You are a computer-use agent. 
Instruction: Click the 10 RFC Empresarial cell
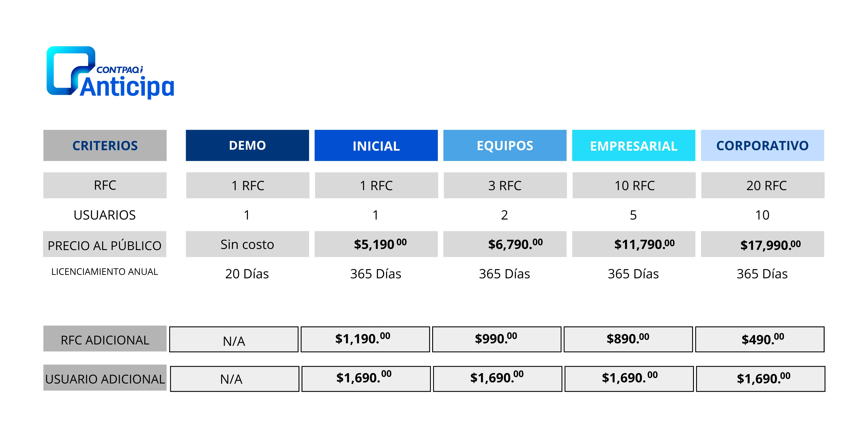click(634, 185)
